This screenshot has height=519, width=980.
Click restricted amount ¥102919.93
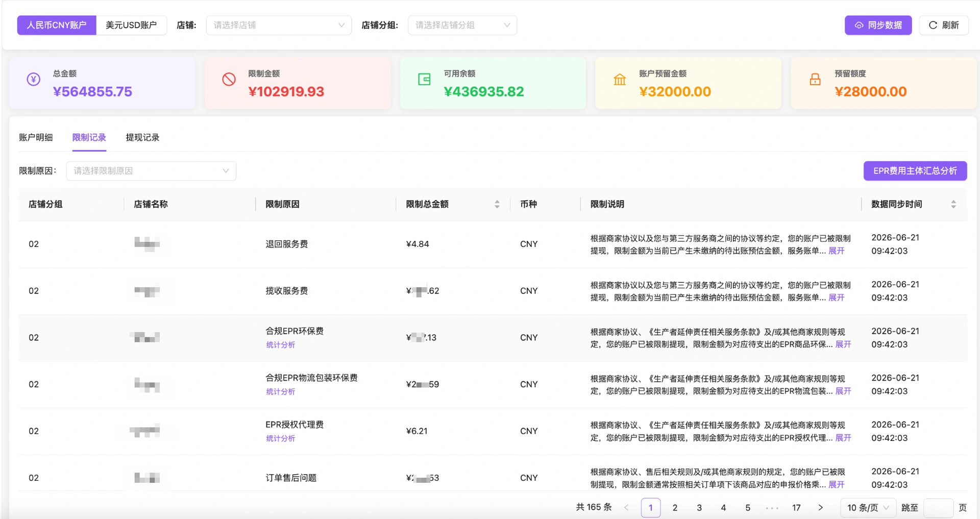coord(286,92)
